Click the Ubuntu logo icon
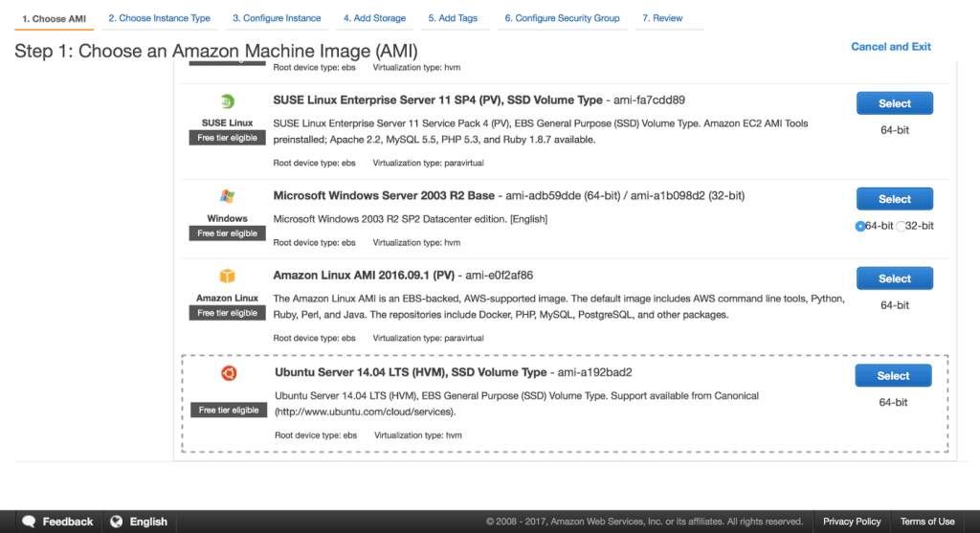The width and height of the screenshot is (980, 533). tap(229, 373)
